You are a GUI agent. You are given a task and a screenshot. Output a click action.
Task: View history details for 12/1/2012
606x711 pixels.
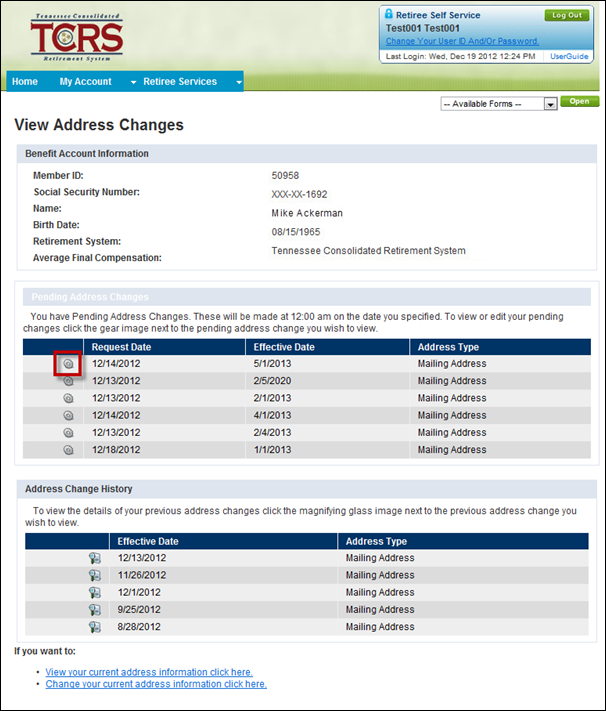94,593
